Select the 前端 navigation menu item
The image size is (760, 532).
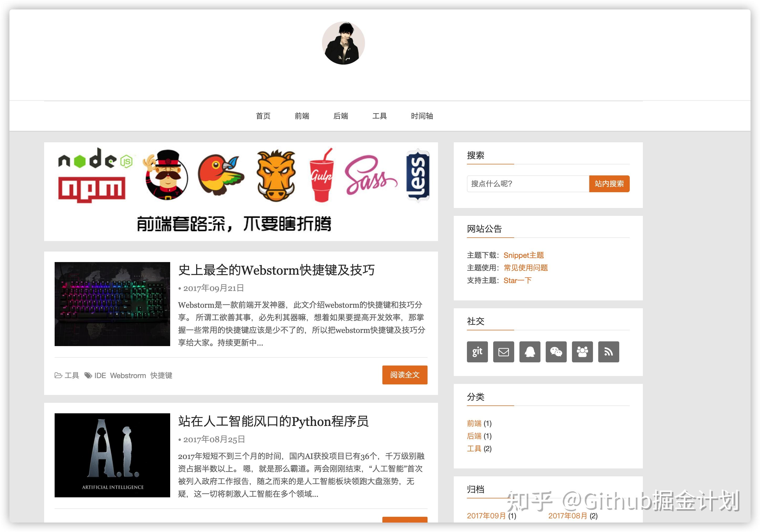pyautogui.click(x=302, y=116)
